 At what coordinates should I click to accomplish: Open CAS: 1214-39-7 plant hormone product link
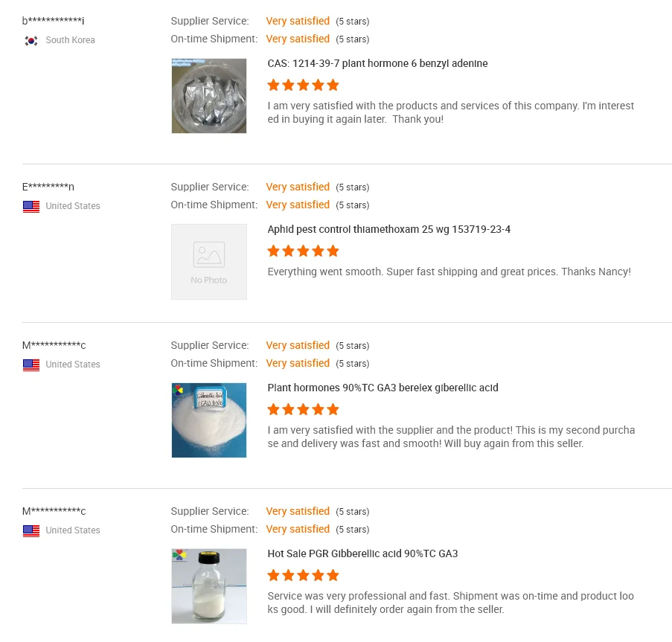pos(377,64)
